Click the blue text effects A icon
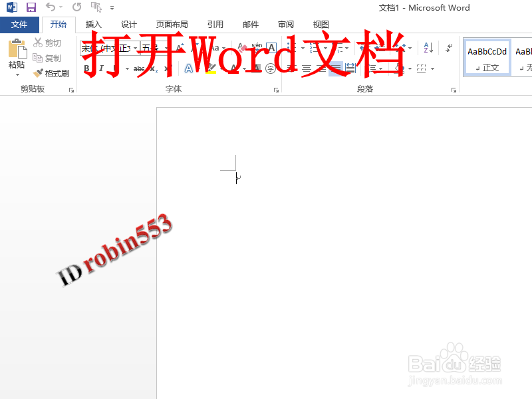 [189, 68]
